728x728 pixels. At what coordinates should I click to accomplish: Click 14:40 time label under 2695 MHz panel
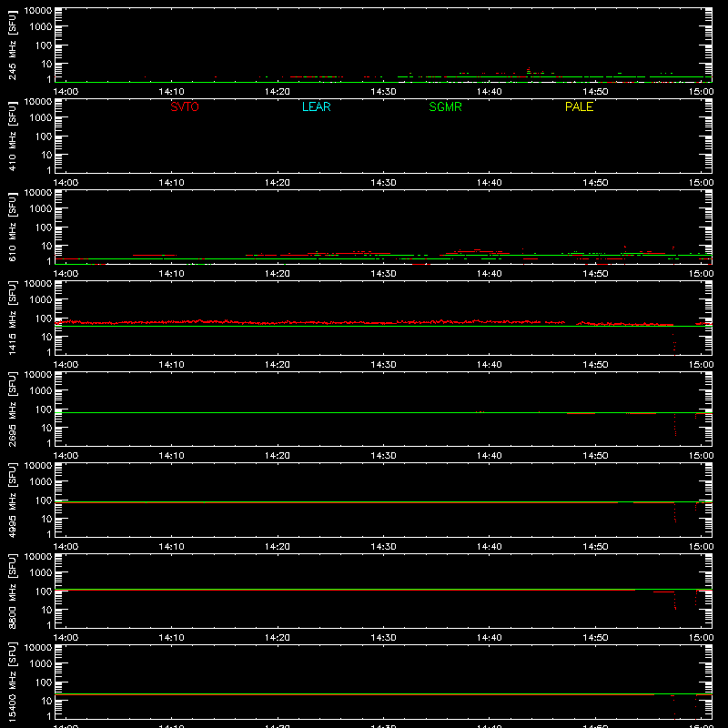tap(490, 456)
